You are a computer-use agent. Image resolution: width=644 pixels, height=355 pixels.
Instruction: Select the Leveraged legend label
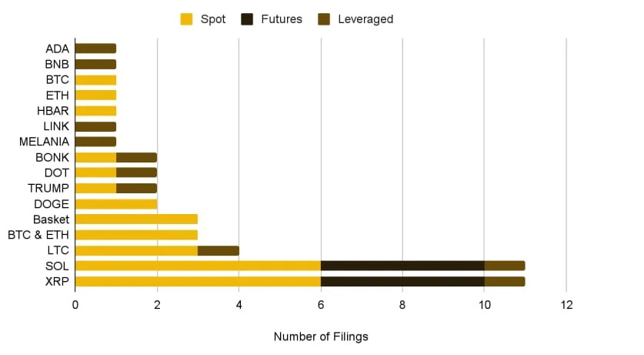[x=365, y=18]
